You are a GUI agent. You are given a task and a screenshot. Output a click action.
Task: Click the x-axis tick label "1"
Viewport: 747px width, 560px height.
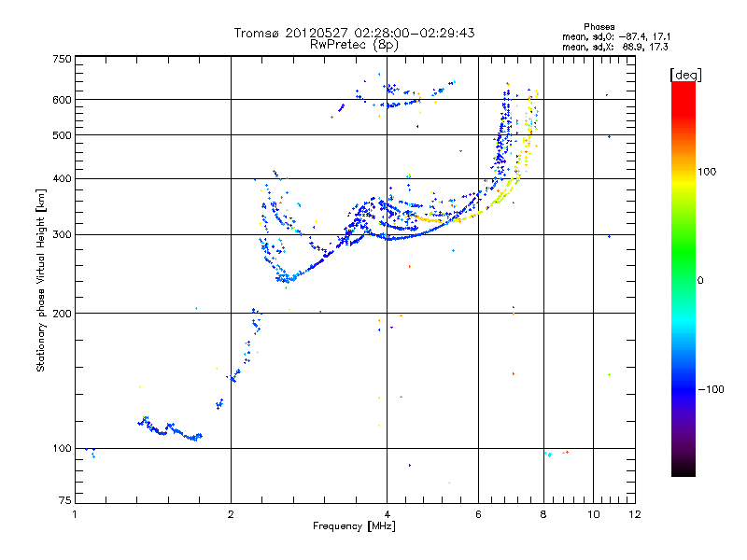75,514
